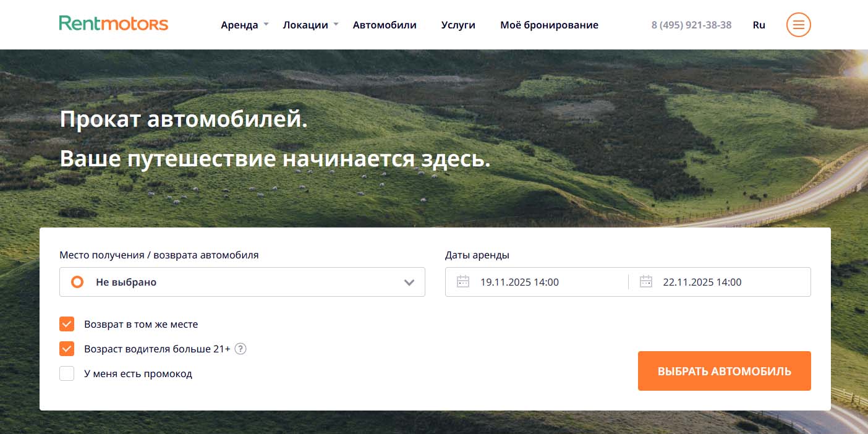Expand the Локации dropdown menu
The image size is (868, 434).
pyautogui.click(x=310, y=25)
